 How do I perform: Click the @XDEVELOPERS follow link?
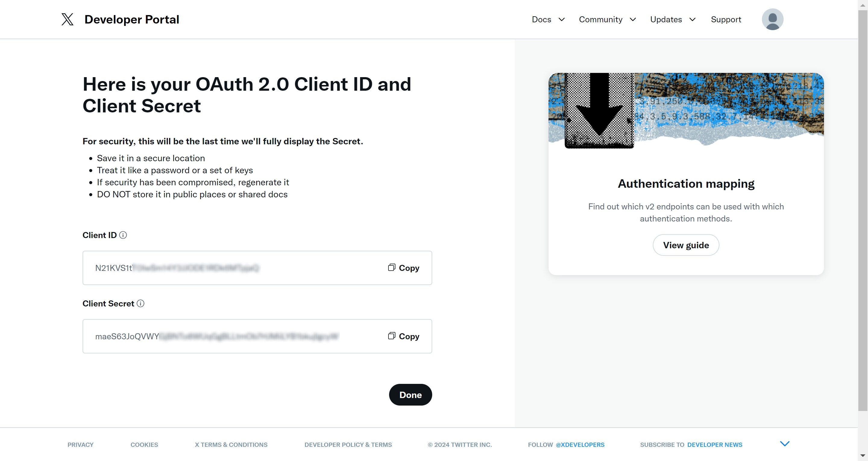580,445
